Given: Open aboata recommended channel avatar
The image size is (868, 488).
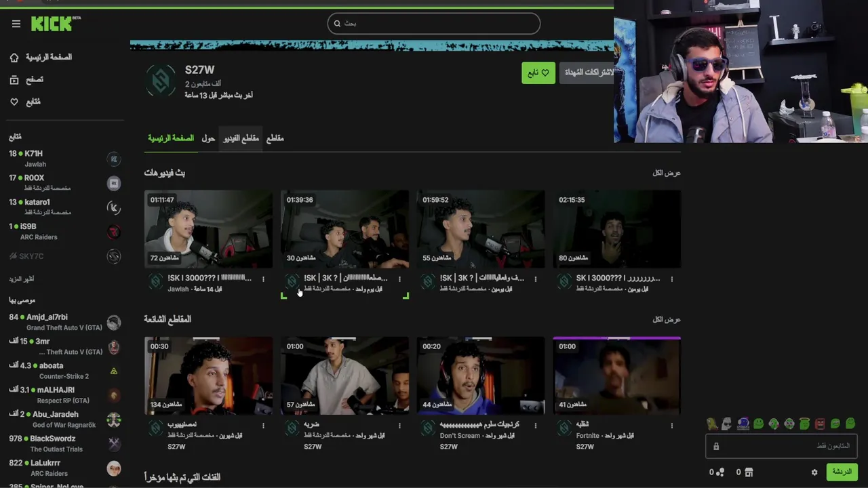Looking at the screenshot, I should 114,371.
